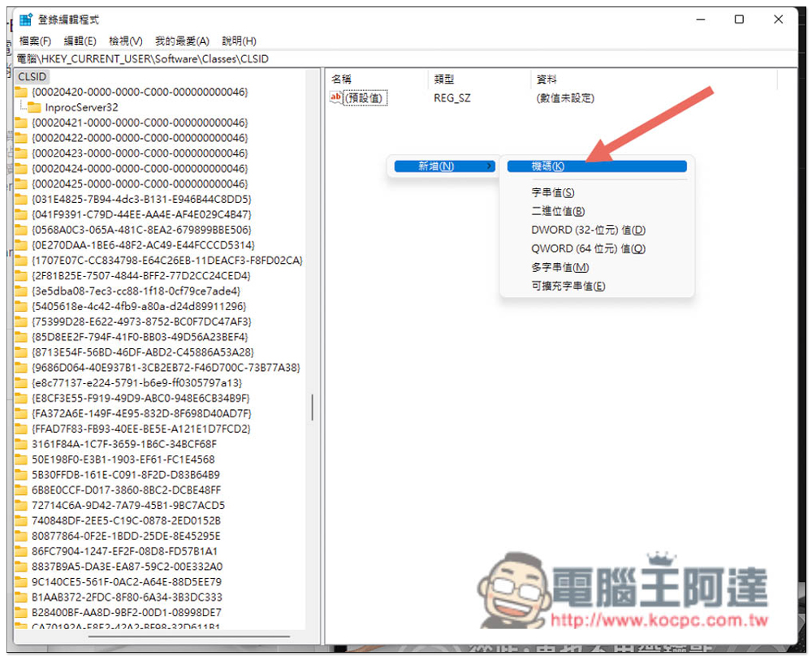The height and width of the screenshot is (660, 812).
Task: Click folder icon of {00020422-0000-0000-C000-000000000046}
Action: tap(21, 138)
